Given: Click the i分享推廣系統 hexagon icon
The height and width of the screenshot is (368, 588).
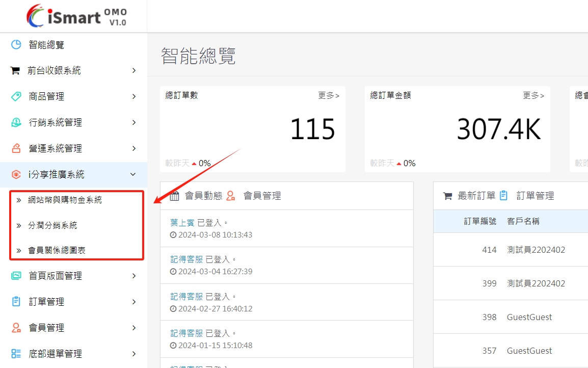Looking at the screenshot, I should (16, 174).
